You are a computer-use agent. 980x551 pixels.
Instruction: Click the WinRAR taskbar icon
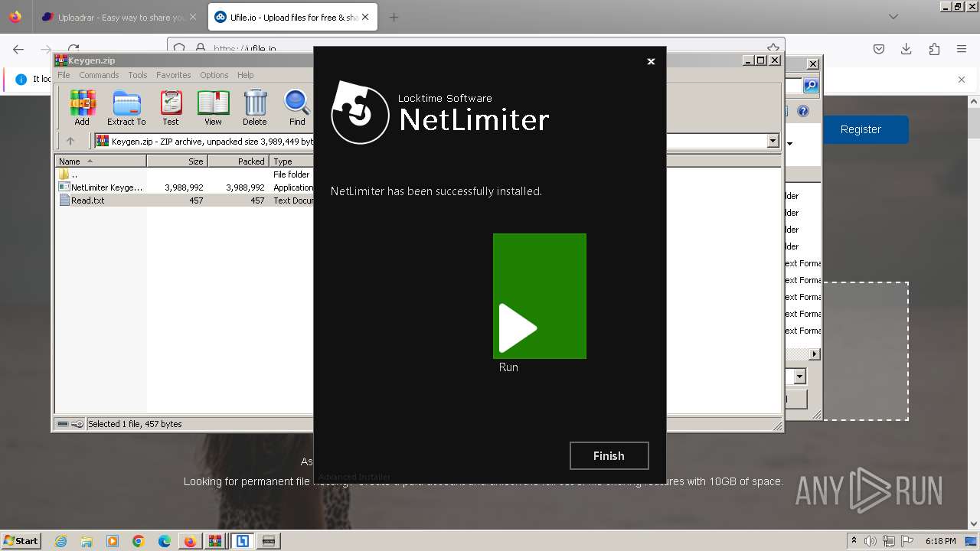pos(216,541)
